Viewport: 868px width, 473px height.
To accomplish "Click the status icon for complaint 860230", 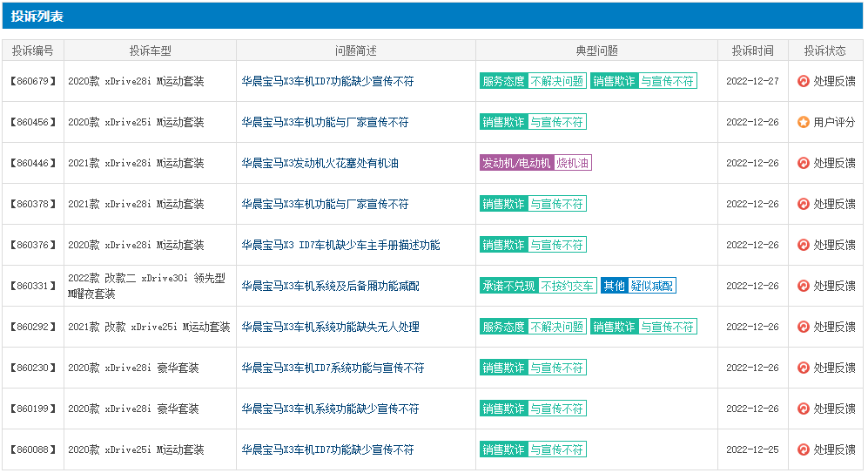I will [804, 368].
